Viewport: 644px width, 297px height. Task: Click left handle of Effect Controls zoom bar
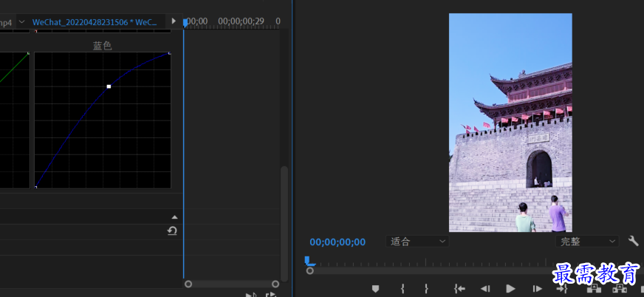[x=188, y=284]
